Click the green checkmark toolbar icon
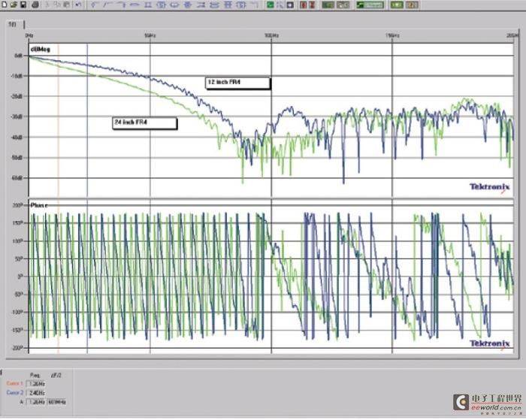 point(271,5)
